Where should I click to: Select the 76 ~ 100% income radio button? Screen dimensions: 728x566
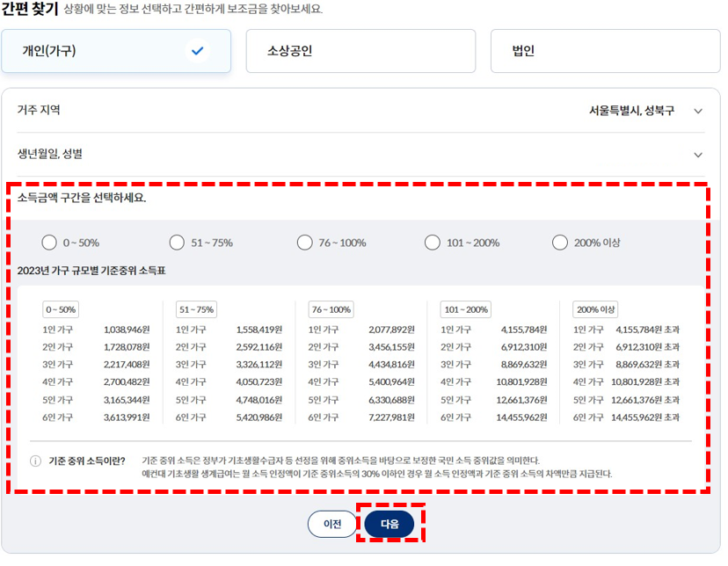tap(304, 242)
